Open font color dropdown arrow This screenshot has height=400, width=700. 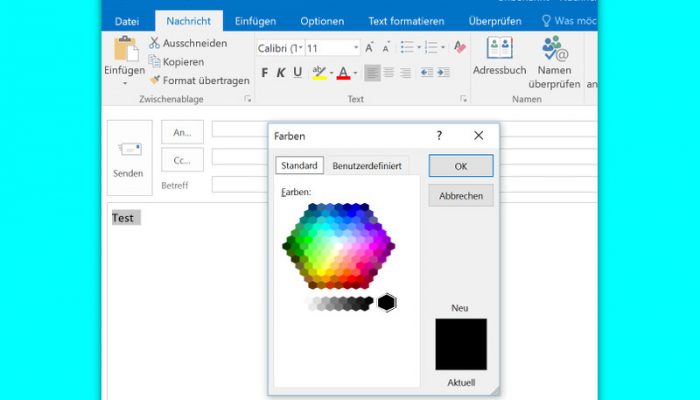pos(355,72)
